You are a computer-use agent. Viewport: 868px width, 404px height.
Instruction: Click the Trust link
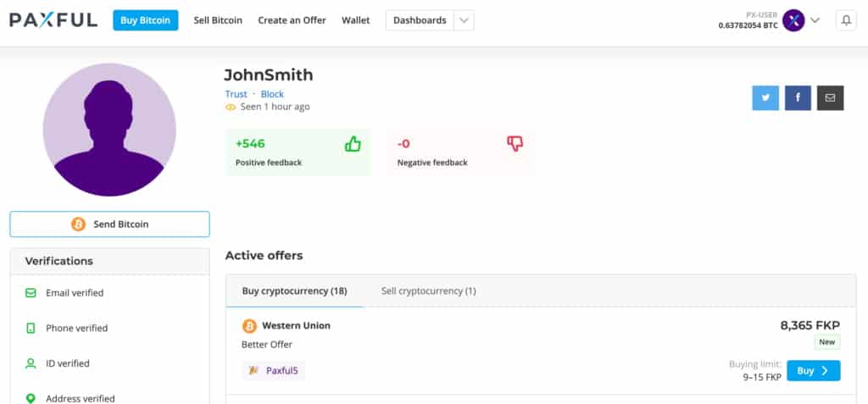coord(236,94)
